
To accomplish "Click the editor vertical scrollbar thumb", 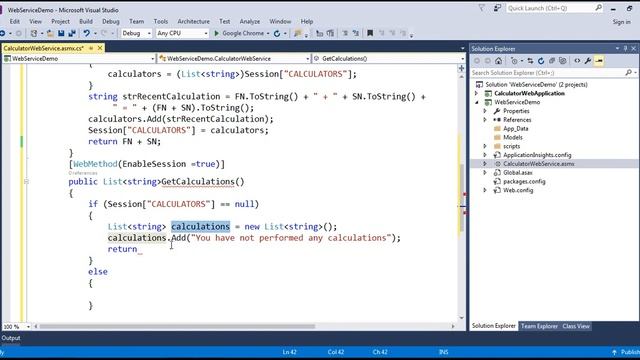I will (x=461, y=198).
